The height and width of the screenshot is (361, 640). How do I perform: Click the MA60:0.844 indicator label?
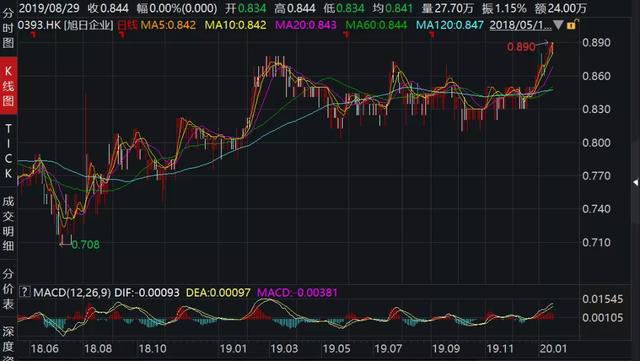point(376,25)
